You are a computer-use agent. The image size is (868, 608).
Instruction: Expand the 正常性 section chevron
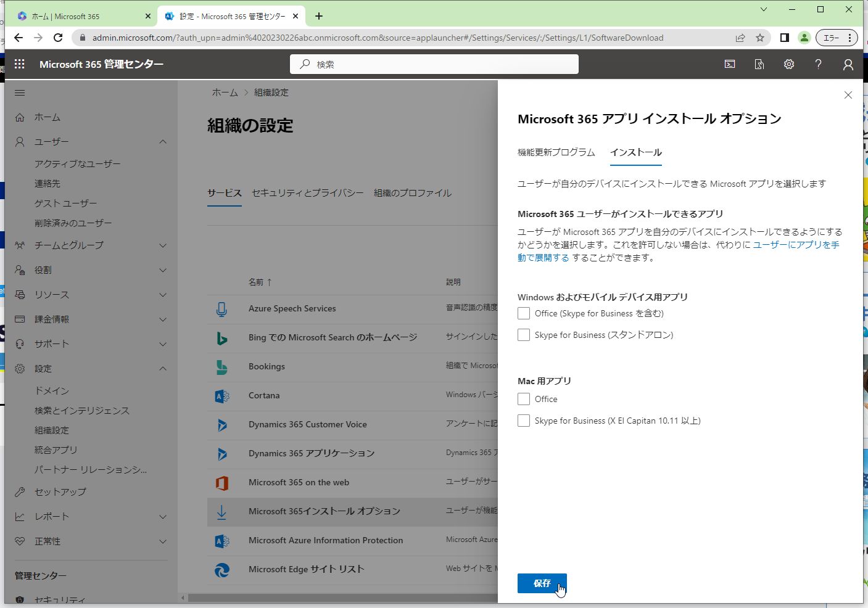[163, 541]
